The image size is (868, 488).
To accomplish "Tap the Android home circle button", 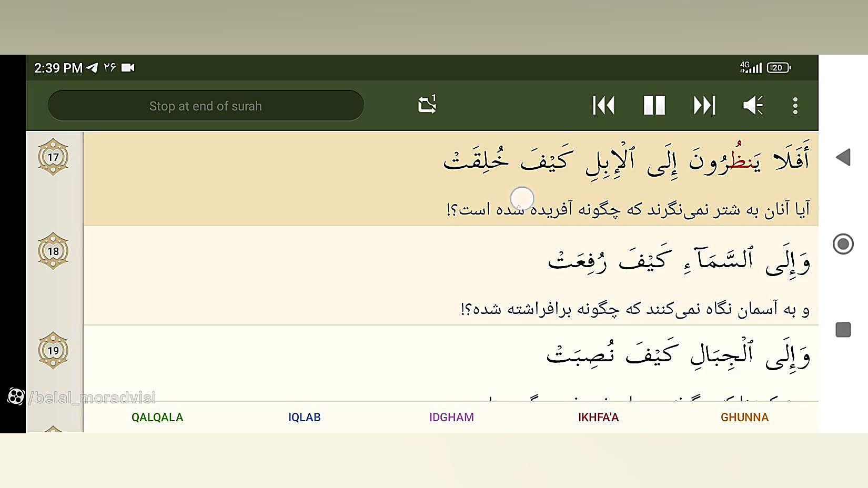I will [x=843, y=243].
